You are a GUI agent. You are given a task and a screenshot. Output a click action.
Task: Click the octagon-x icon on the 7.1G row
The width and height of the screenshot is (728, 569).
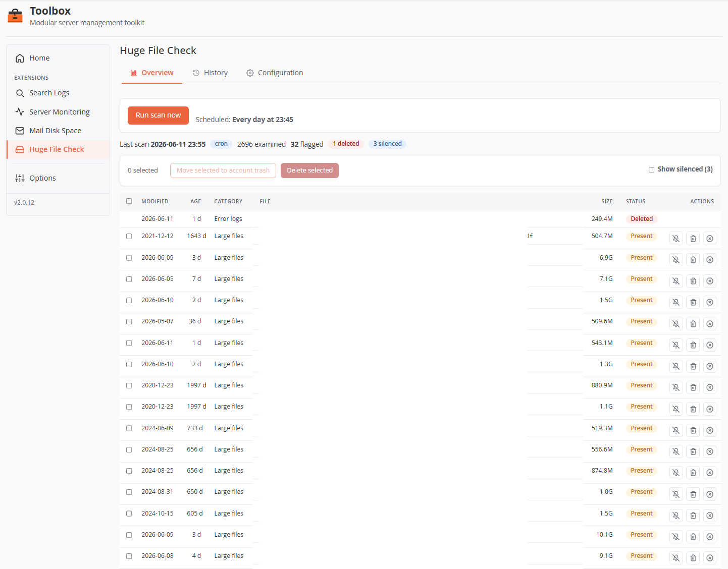[x=710, y=281]
